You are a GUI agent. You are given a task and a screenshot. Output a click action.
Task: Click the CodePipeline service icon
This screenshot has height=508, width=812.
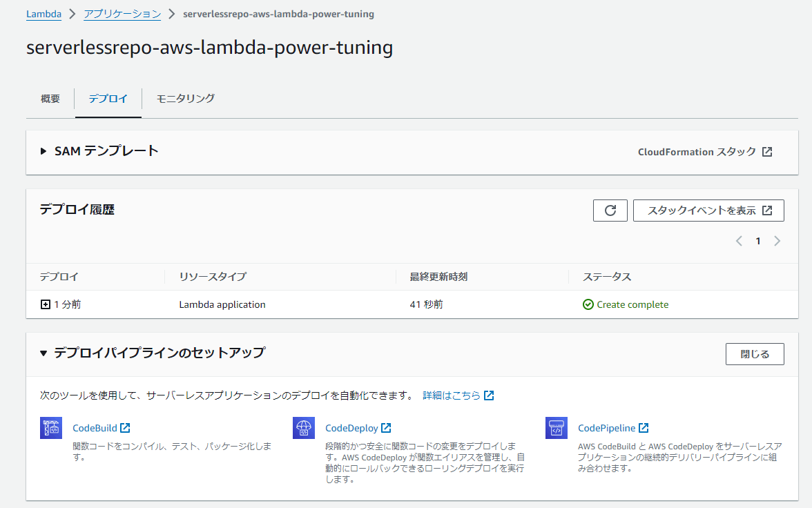pos(557,428)
